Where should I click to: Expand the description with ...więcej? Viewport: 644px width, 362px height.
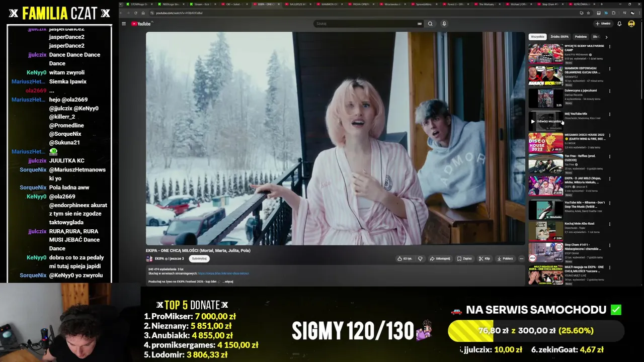coord(228,282)
